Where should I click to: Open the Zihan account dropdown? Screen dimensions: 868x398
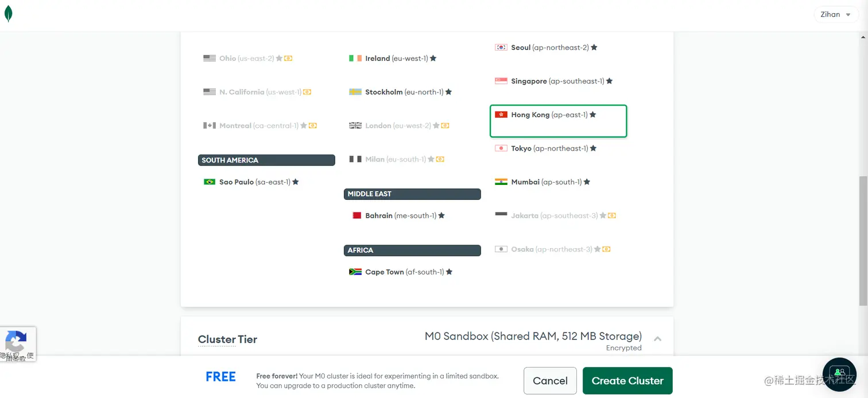tap(836, 14)
